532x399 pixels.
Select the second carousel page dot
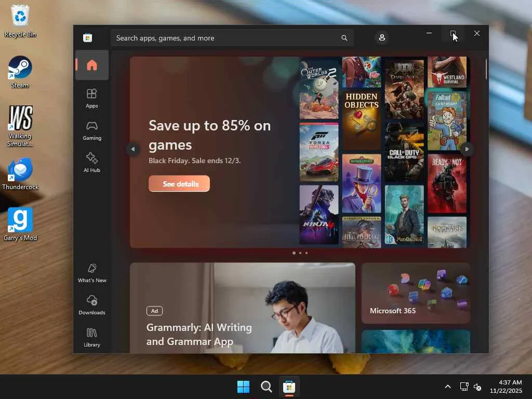[x=300, y=253]
